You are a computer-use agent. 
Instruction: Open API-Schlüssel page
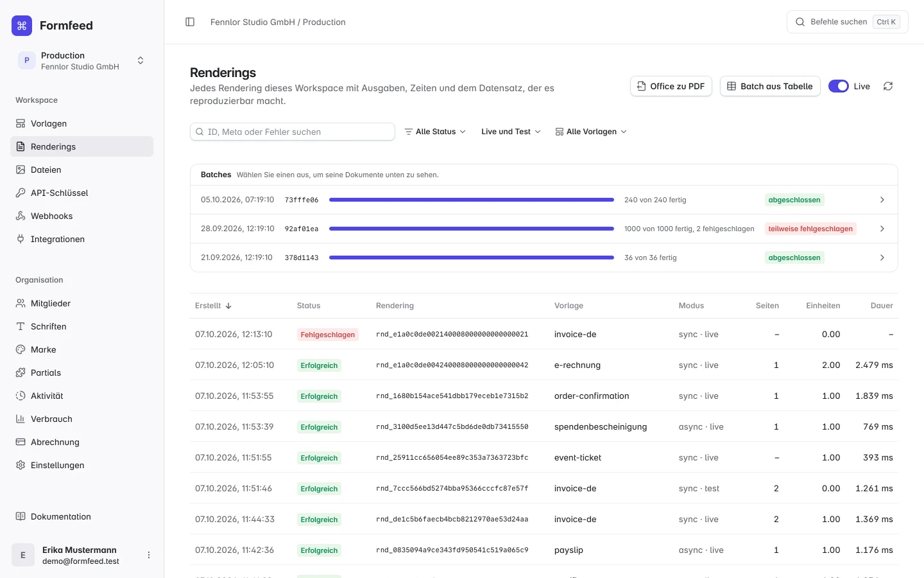(x=81, y=193)
